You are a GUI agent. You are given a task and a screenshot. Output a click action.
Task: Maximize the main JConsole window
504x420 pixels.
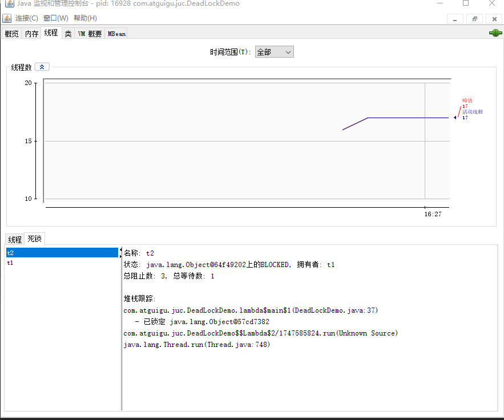[466, 3]
